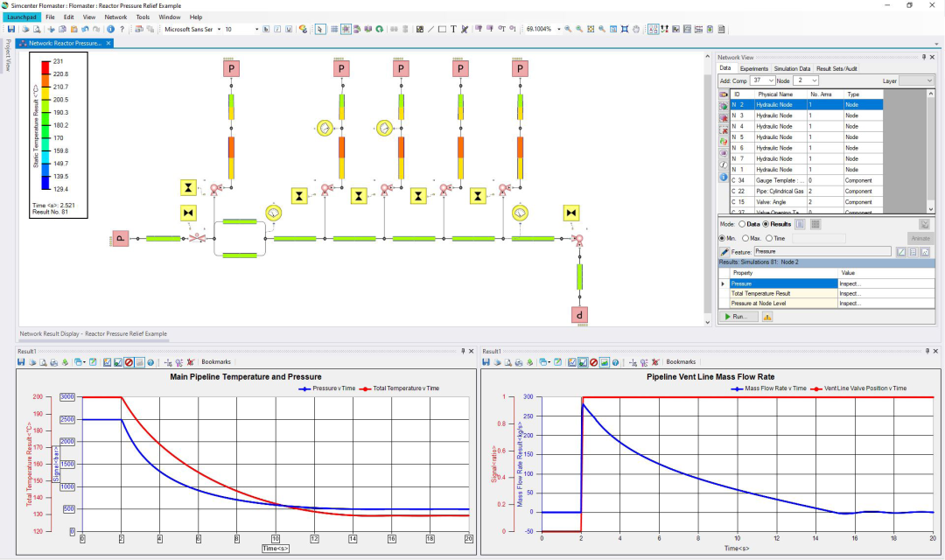Image resolution: width=945 pixels, height=560 pixels.
Task: Open Bookmarks in the left chart toolbar
Action: [x=216, y=362]
